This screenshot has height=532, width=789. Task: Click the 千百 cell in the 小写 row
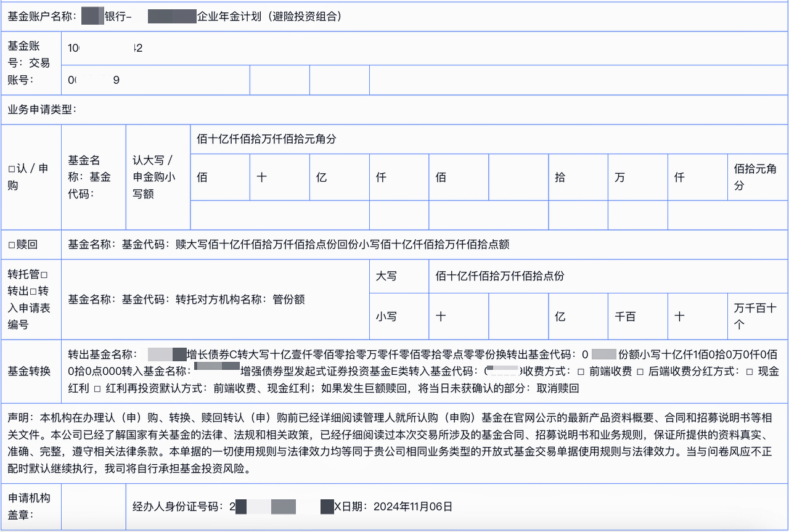pos(638,316)
